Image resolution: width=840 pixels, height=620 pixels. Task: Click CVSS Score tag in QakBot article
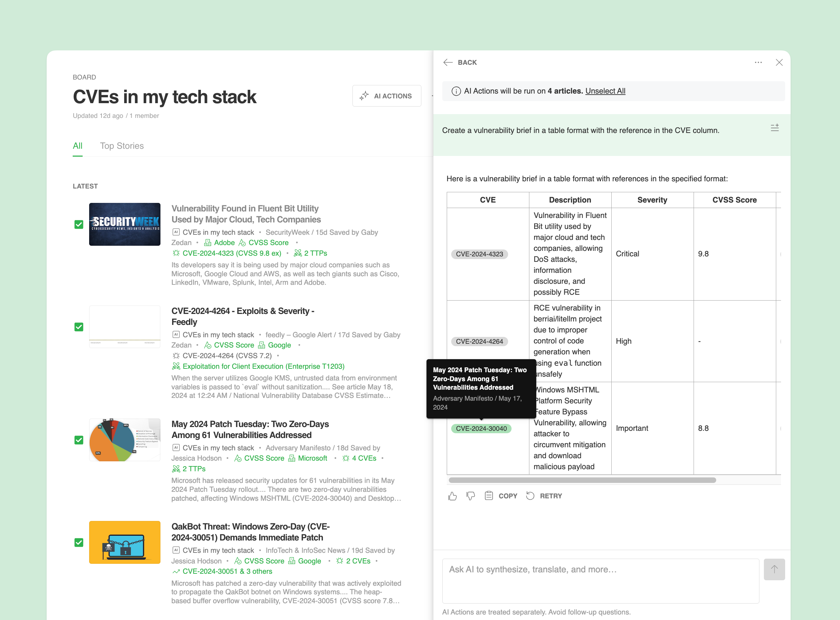click(259, 561)
